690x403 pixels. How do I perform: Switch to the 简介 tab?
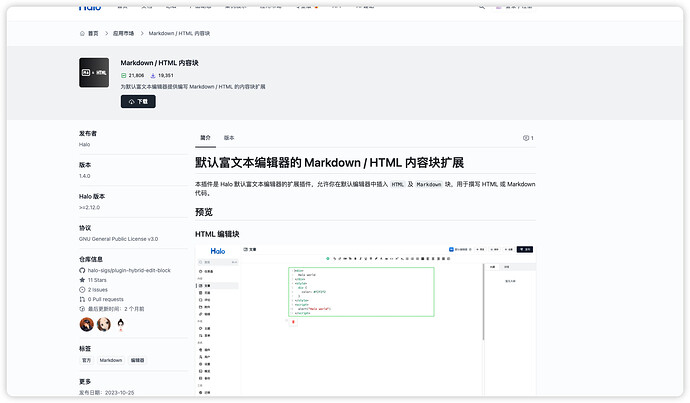click(206, 138)
